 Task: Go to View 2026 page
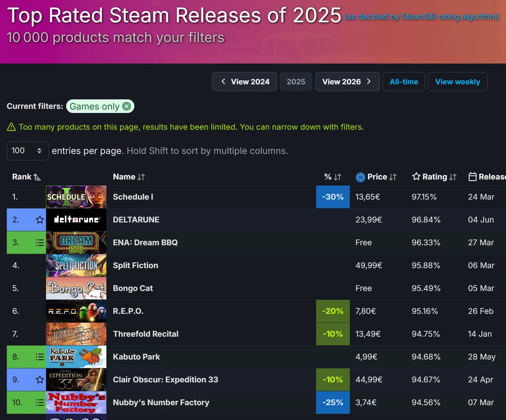pyautogui.click(x=347, y=81)
